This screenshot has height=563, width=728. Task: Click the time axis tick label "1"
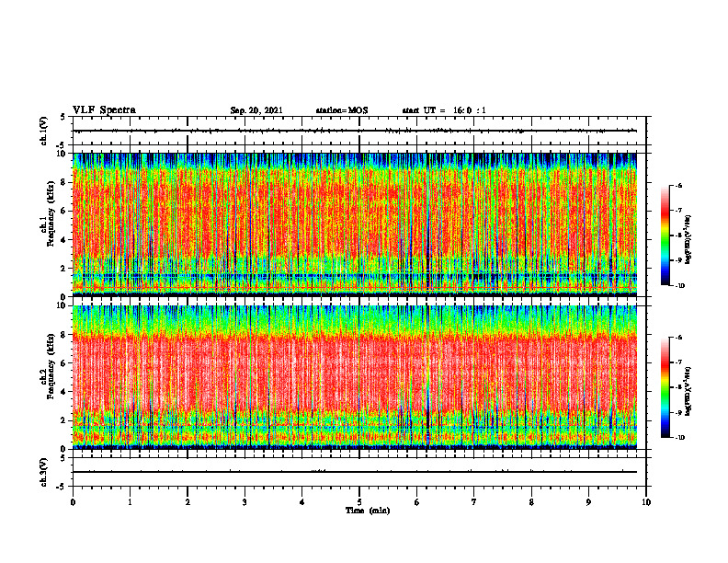tap(130, 502)
